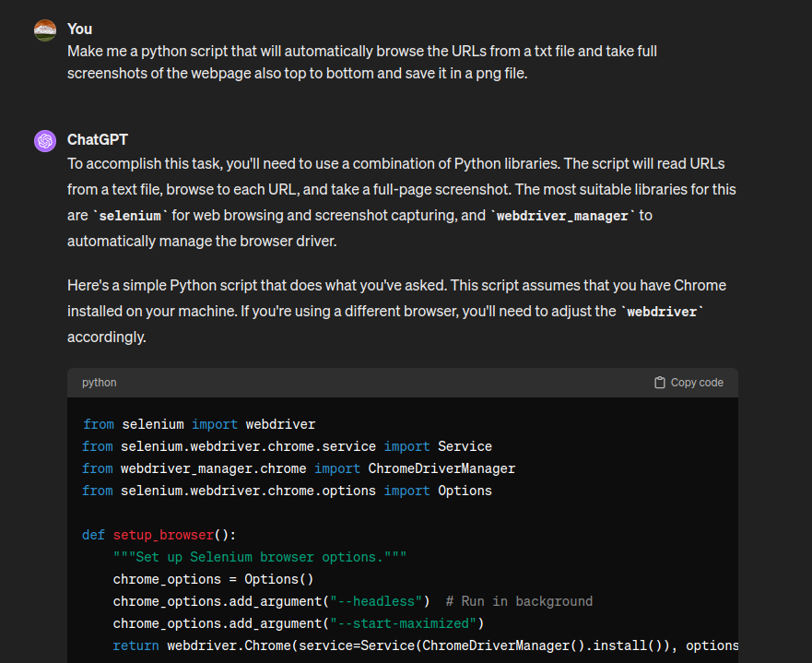The height and width of the screenshot is (663, 812).
Task: Click the code line importing Service
Action: click(x=287, y=446)
